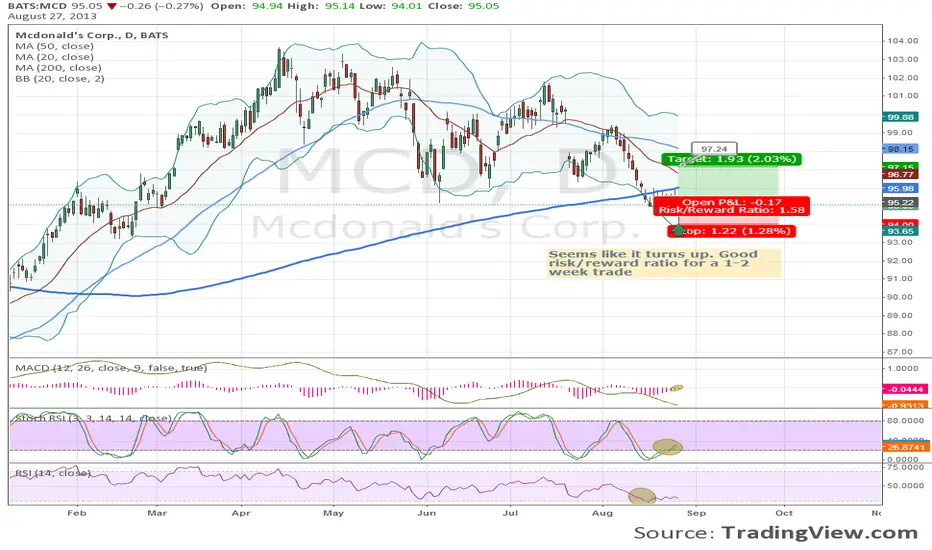Image resolution: width=932 pixels, height=550 pixels.
Task: Click the ellipse marker on the Stoch RSI pane
Action: click(x=667, y=447)
